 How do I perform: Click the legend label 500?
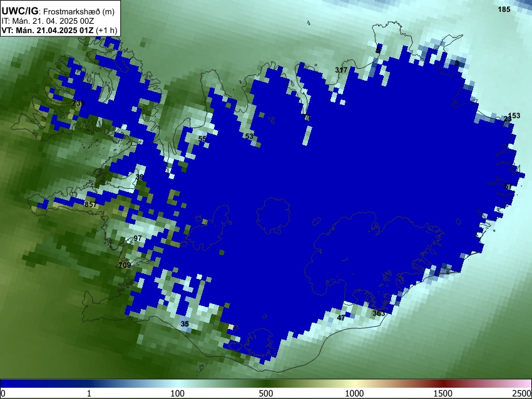(x=265, y=393)
